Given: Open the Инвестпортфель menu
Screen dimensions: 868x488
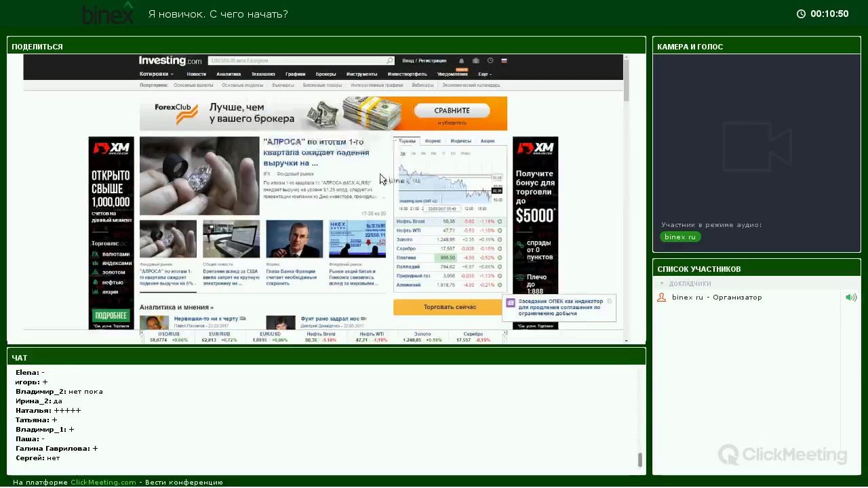Looking at the screenshot, I should 407,74.
